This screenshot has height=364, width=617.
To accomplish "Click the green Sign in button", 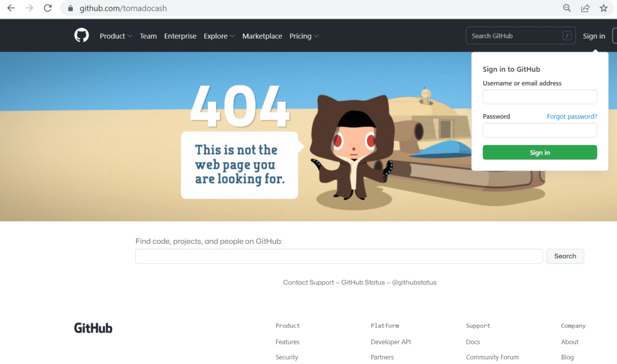I will click(x=539, y=152).
